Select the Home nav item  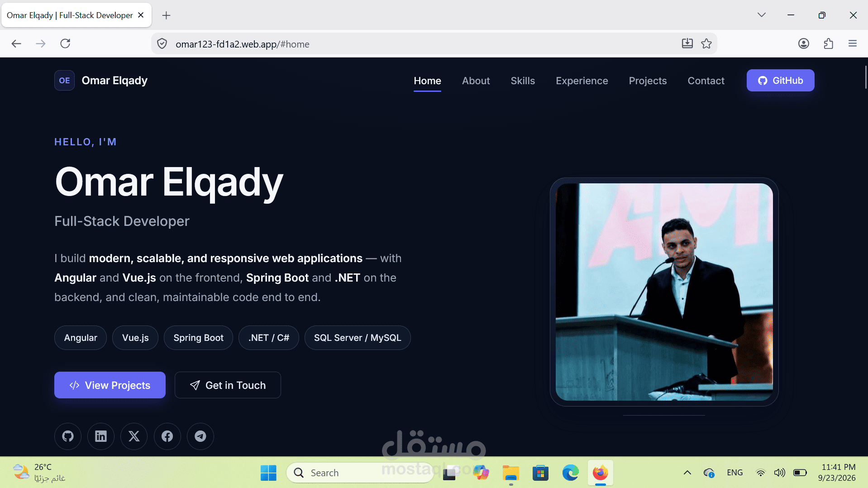[427, 81]
